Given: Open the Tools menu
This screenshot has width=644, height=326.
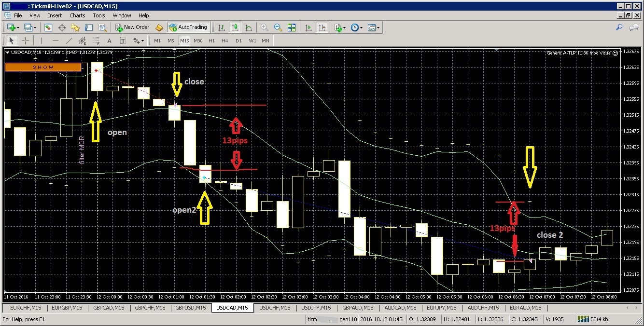Looking at the screenshot, I should [99, 15].
